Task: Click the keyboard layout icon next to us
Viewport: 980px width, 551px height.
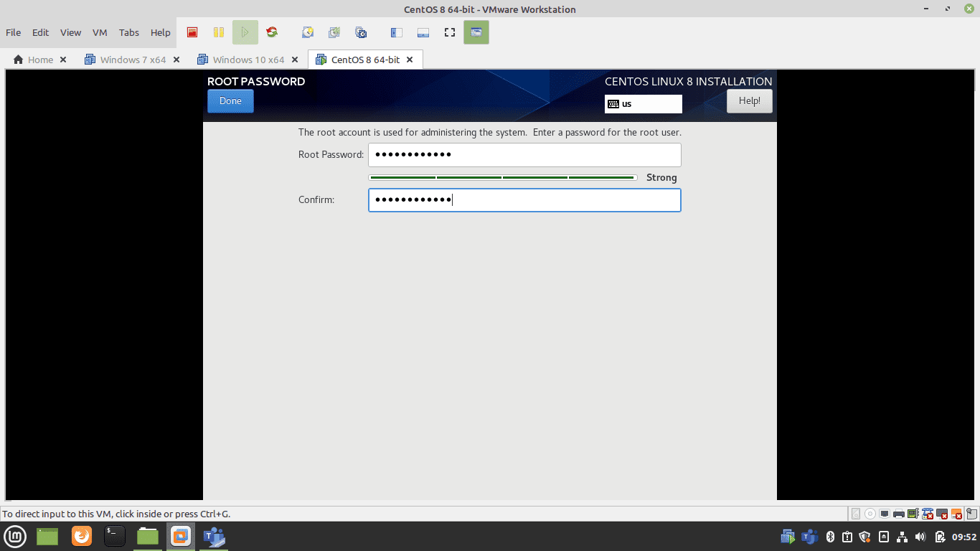Action: pos(613,103)
